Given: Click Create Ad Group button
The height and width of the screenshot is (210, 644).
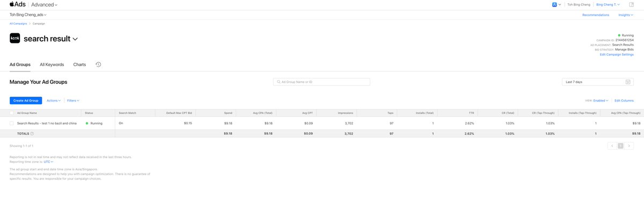Looking at the screenshot, I should tap(26, 100).
